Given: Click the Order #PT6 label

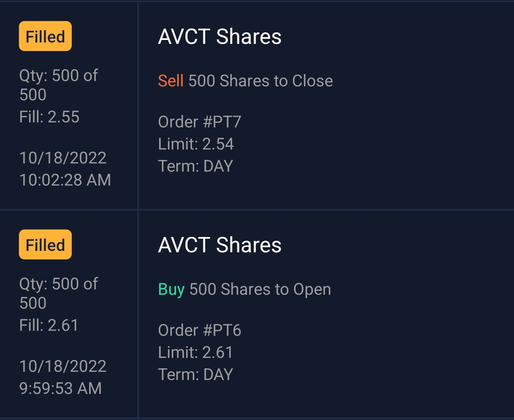Looking at the screenshot, I should click(200, 330).
